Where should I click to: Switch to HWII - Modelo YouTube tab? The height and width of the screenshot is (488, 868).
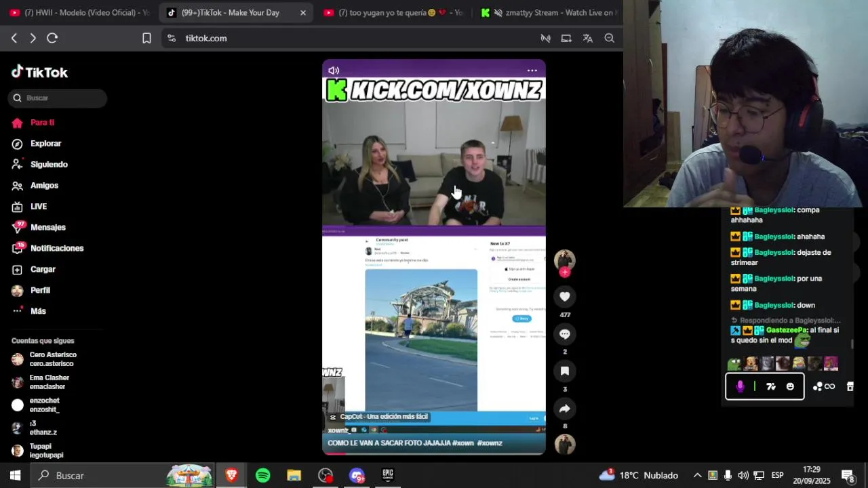coord(80,13)
